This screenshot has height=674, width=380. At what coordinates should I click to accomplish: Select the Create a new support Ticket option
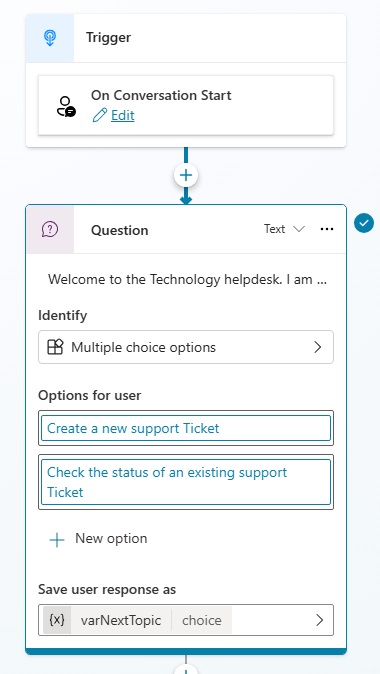[x=186, y=428]
